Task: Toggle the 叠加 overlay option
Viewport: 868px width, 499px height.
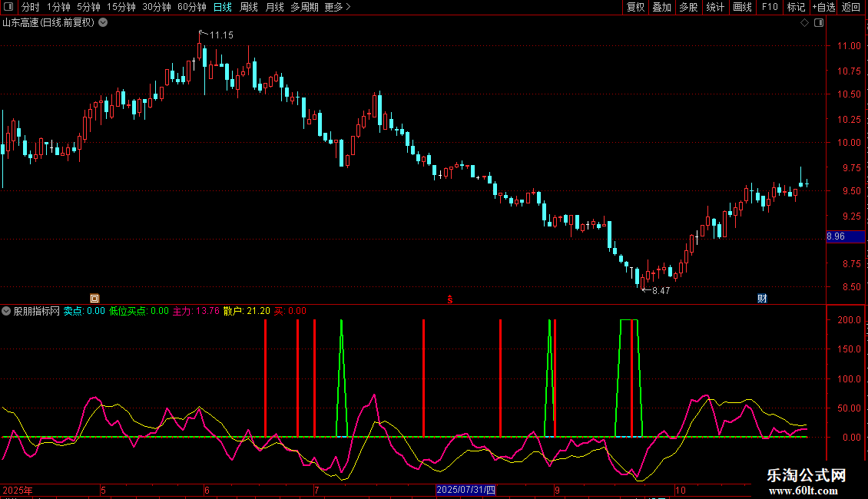Action: [x=661, y=7]
